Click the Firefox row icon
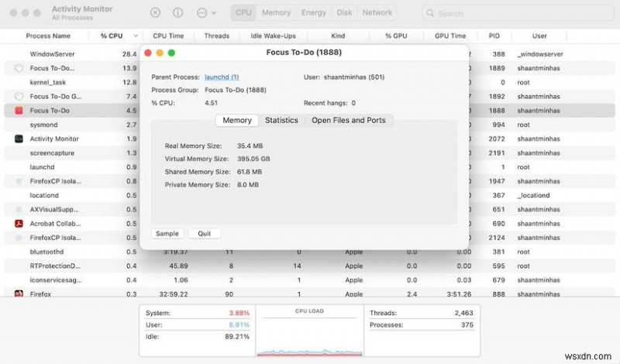Screen dimensions: 620x364 pos(19,294)
